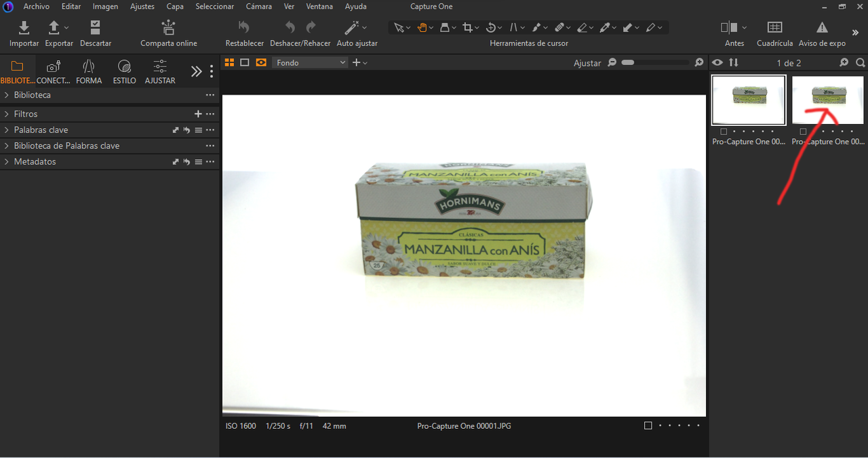Open Auto ajustar options arrow

tap(365, 28)
